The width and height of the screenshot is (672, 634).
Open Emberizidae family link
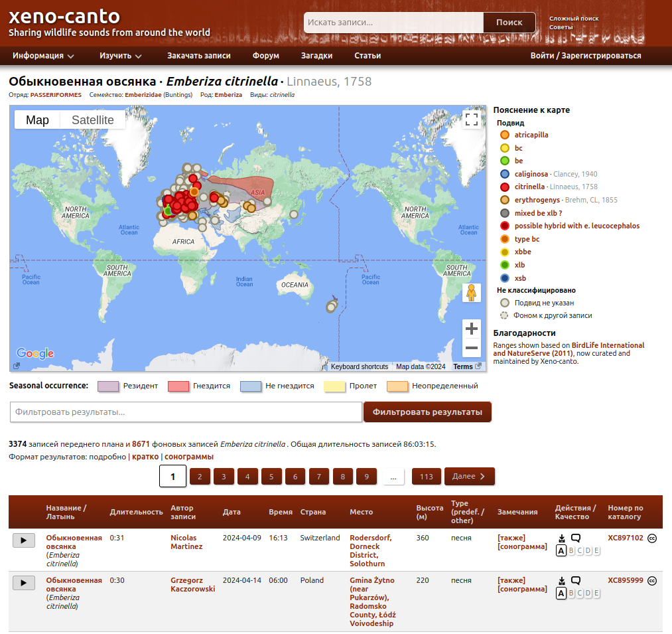click(x=143, y=95)
